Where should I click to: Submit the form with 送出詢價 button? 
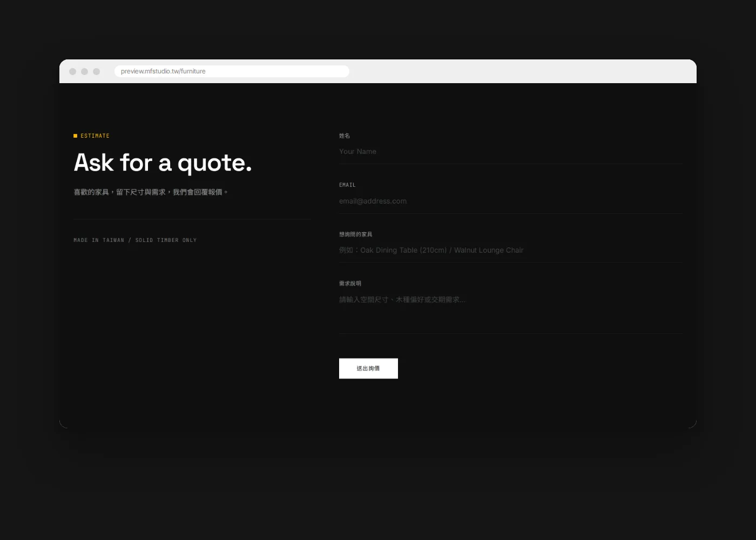pyautogui.click(x=368, y=368)
